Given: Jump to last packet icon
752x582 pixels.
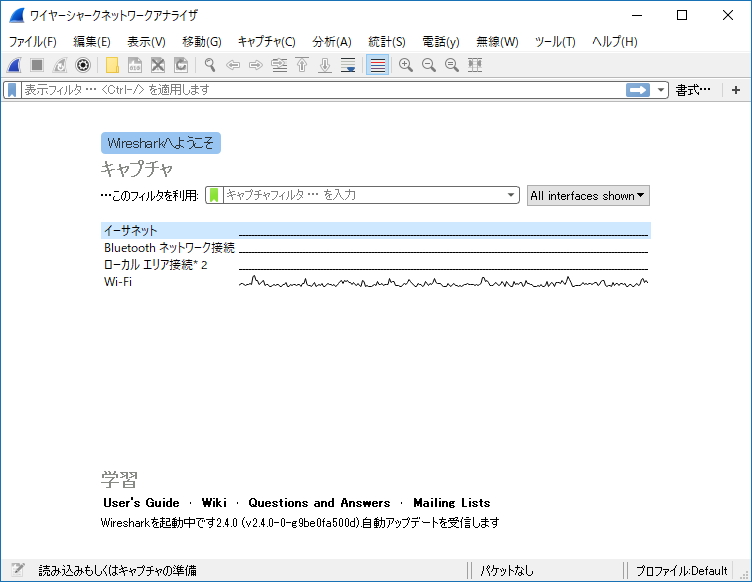Looking at the screenshot, I should tap(325, 65).
